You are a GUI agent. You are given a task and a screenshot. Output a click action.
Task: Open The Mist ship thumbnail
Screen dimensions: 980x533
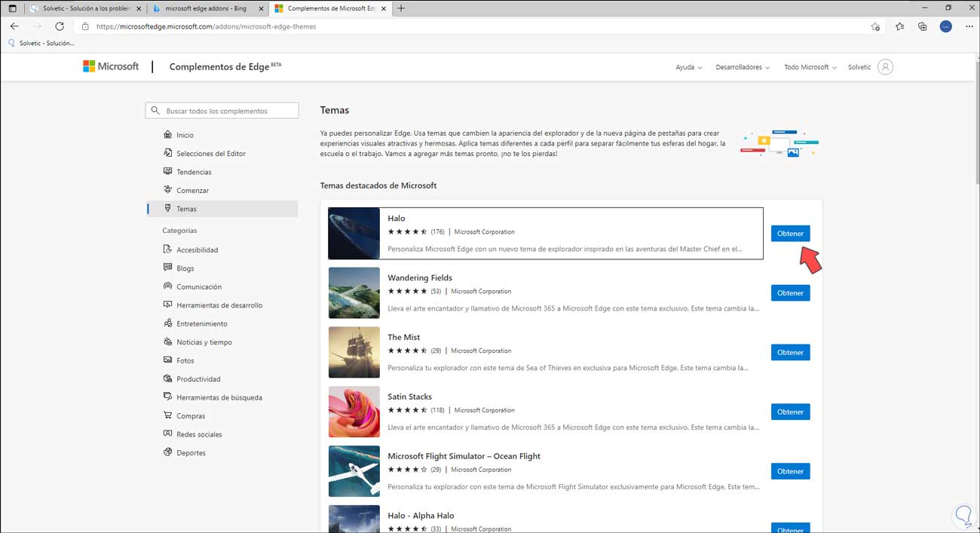[354, 352]
